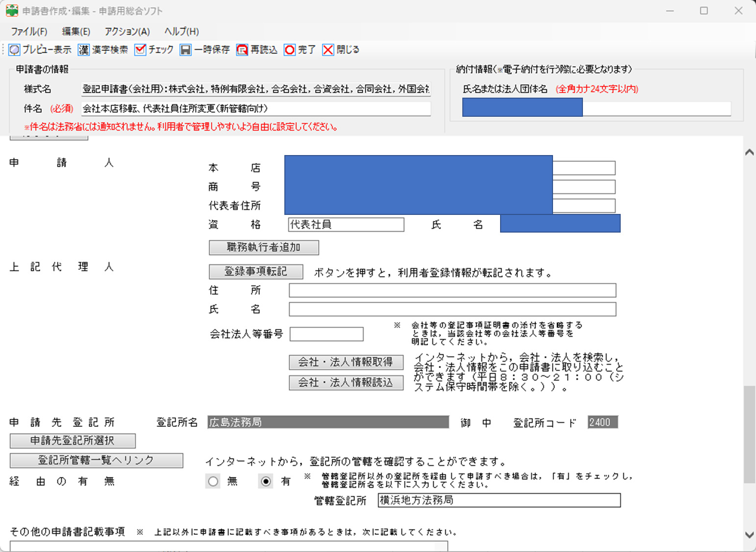The width and height of the screenshot is (756, 552).
Task: Click the 会社法人等番号 input field
Action: pyautogui.click(x=327, y=334)
